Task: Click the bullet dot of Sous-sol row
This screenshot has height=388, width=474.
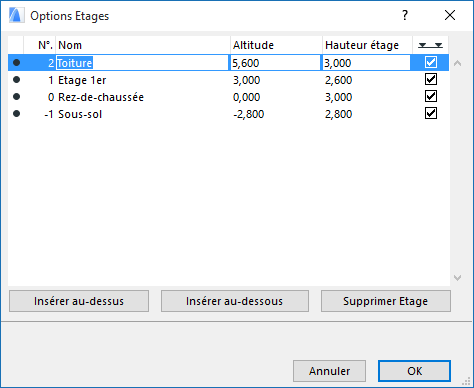Action: pos(16,114)
